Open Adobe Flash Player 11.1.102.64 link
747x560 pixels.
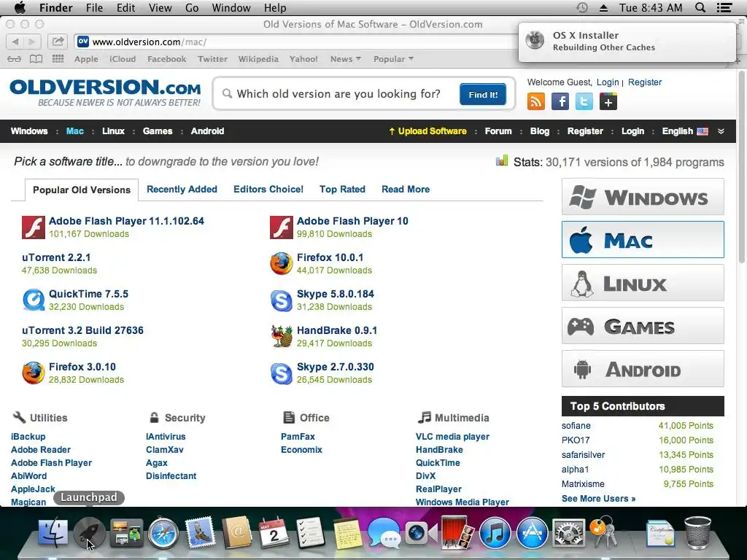[x=126, y=221]
